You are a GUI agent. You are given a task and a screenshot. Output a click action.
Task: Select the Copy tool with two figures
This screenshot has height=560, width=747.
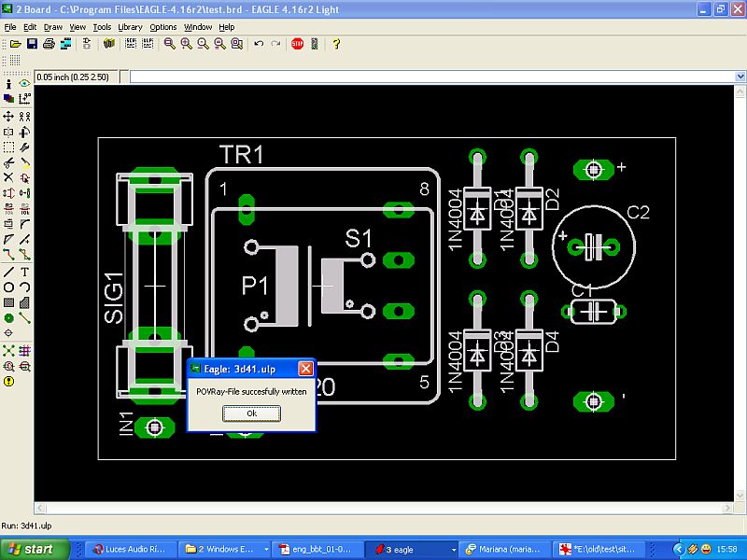pyautogui.click(x=24, y=116)
